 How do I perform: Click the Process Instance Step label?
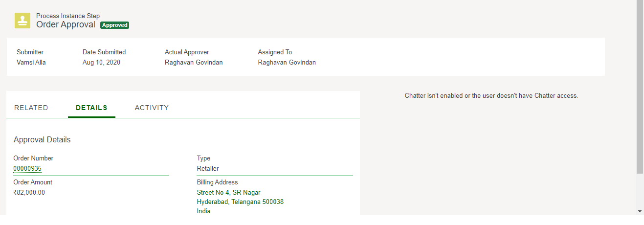[68, 16]
